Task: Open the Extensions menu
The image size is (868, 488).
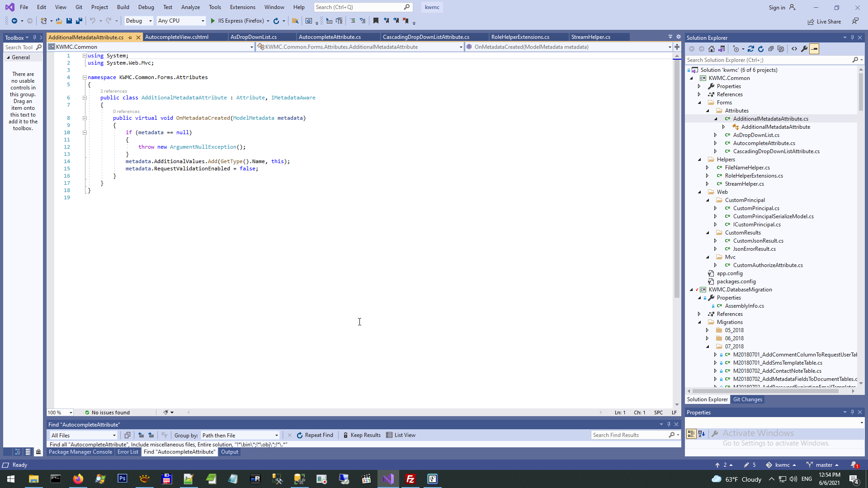Action: [x=242, y=7]
